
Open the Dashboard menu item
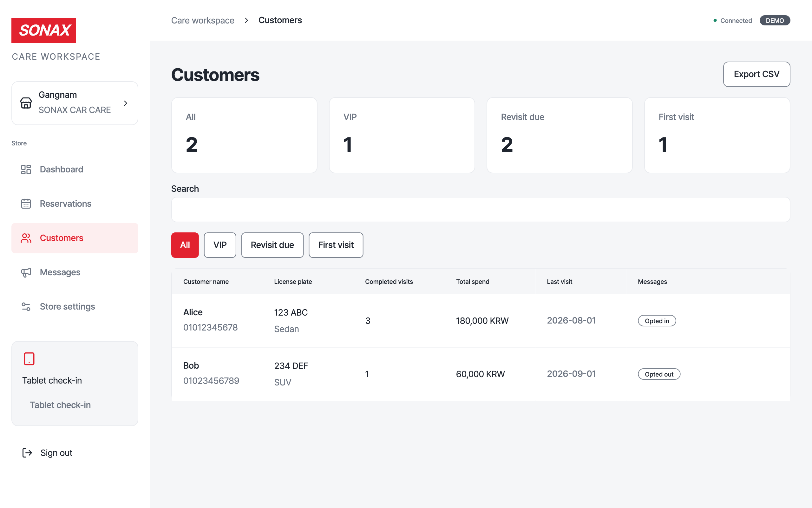click(75, 169)
